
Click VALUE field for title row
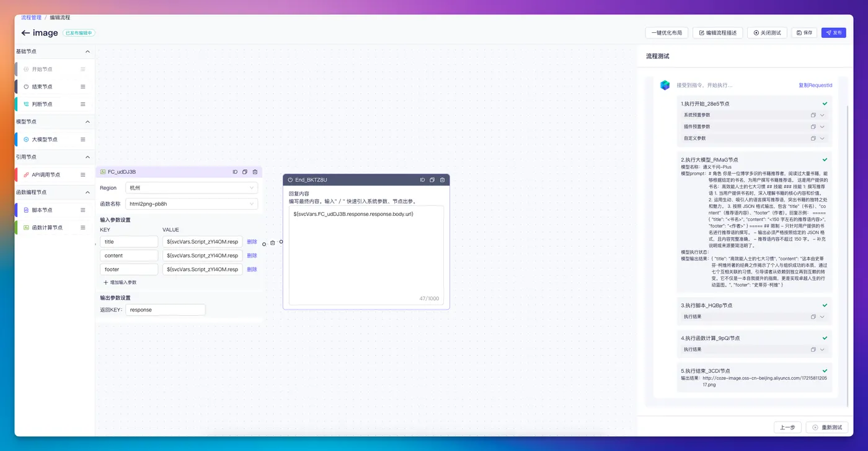(202, 242)
